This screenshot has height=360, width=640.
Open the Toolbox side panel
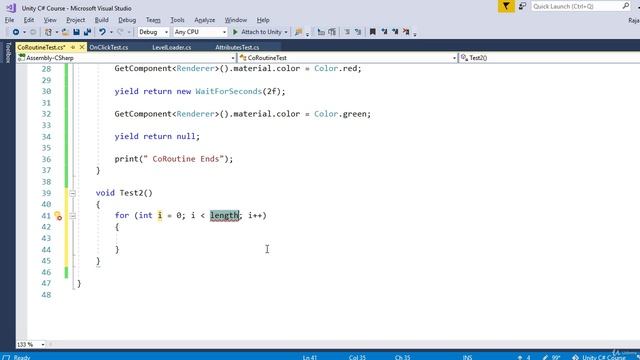pos(8,53)
